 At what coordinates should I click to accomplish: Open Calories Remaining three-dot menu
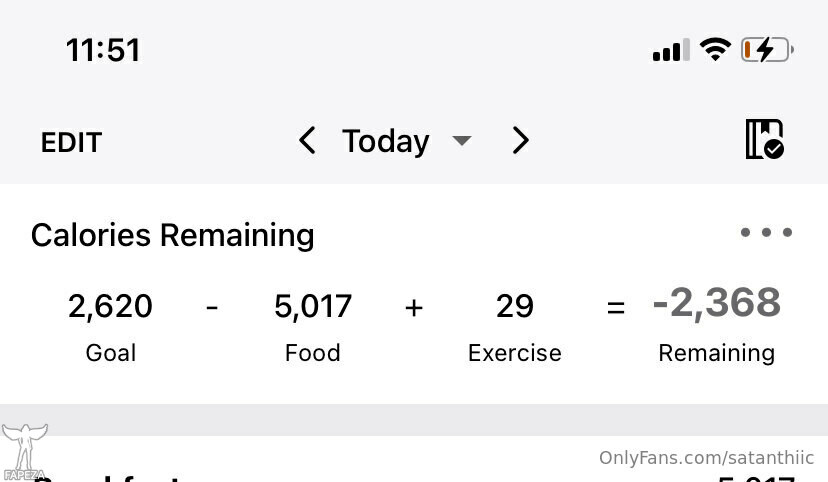tap(766, 232)
